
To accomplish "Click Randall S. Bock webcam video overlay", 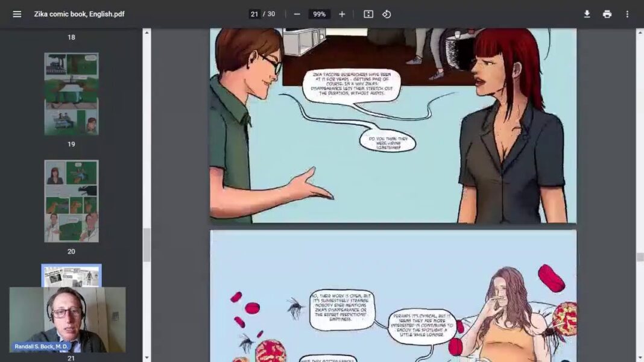I will 68,320.
